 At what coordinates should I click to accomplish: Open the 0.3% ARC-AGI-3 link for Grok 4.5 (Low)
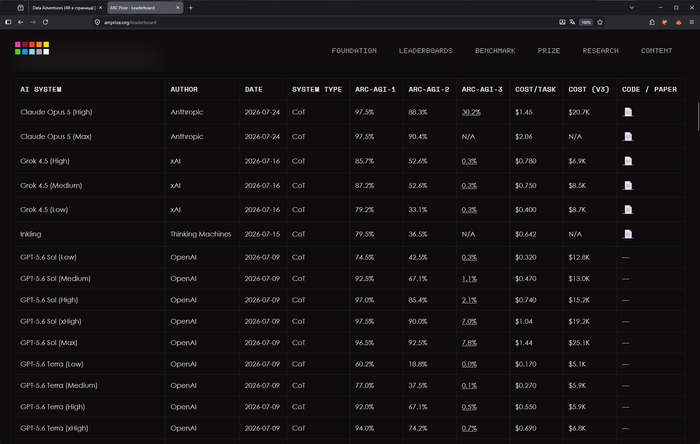[469, 210]
